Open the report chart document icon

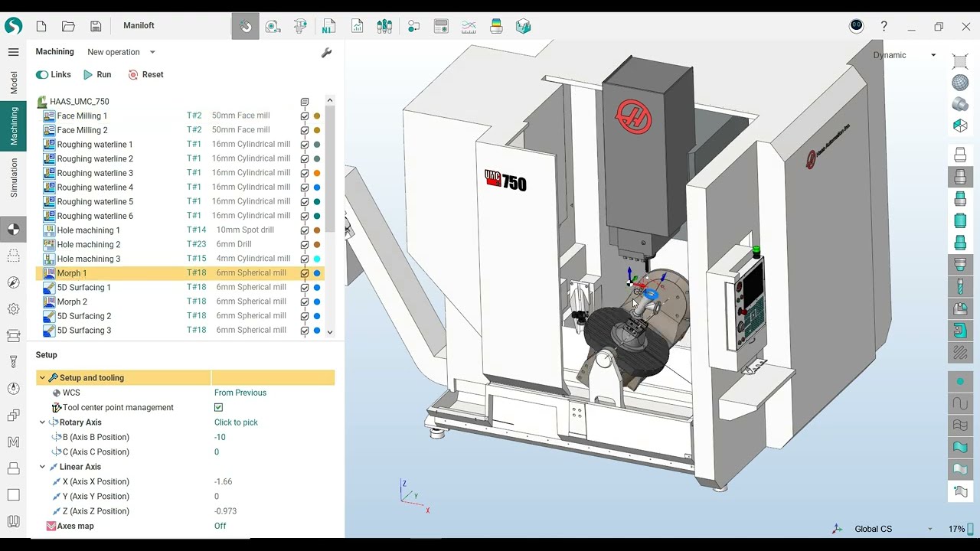[357, 26]
